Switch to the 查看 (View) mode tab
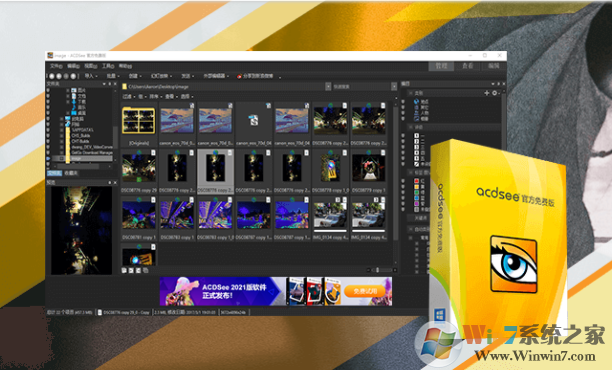 pos(468,66)
